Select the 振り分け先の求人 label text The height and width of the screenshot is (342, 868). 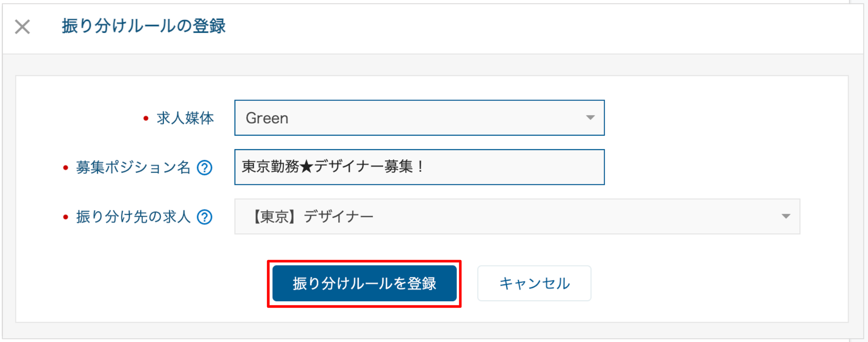[133, 216]
